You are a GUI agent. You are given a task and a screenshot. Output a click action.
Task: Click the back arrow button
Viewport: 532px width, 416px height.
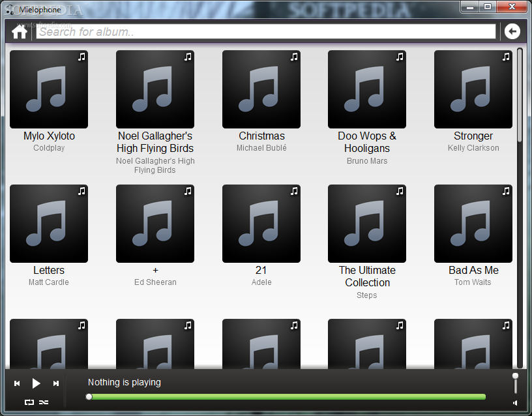[x=512, y=32]
